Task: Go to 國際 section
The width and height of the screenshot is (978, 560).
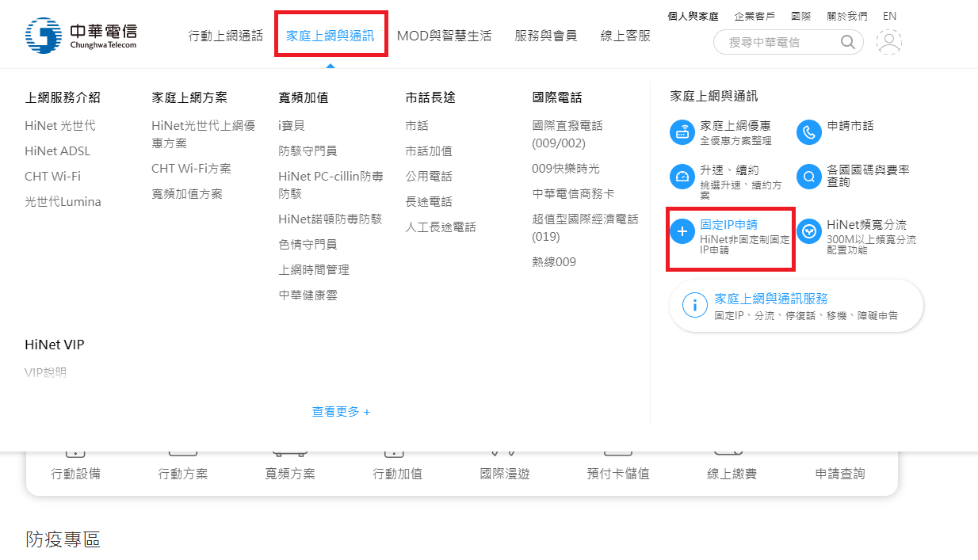Action: [800, 16]
